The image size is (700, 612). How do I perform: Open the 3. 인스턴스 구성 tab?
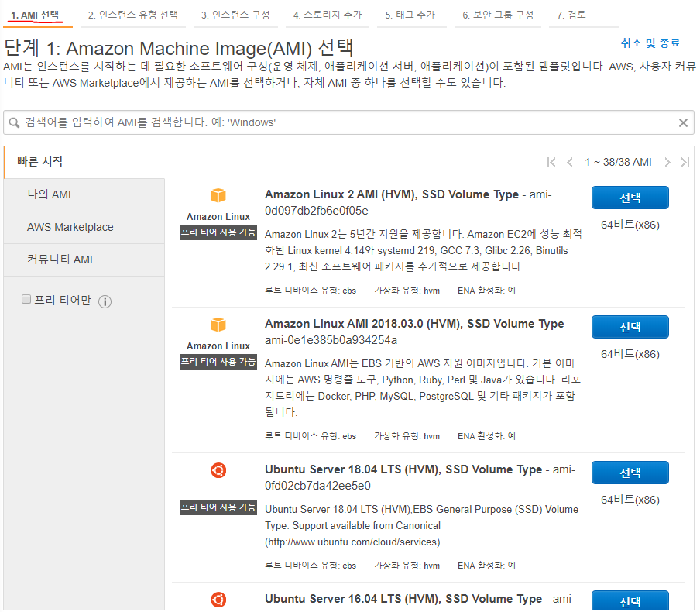tap(235, 15)
